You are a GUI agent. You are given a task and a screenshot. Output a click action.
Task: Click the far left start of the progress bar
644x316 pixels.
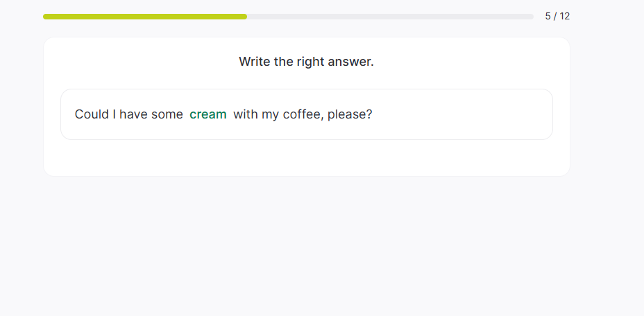(x=46, y=17)
